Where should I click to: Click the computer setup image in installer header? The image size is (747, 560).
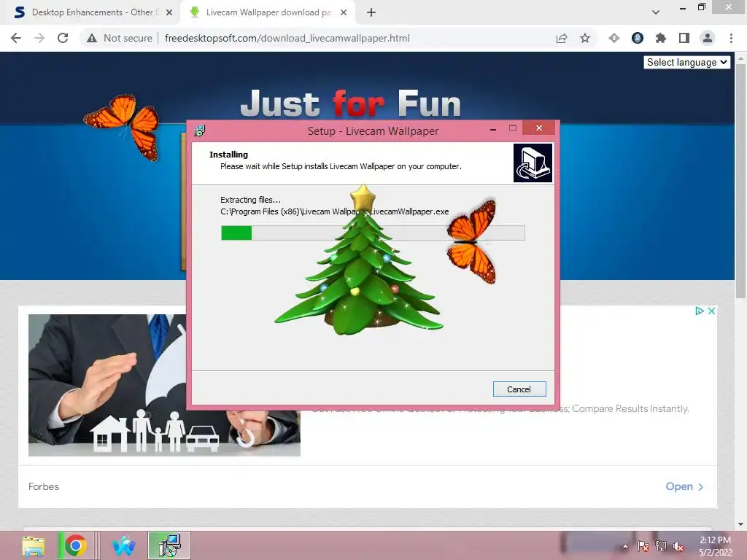click(x=533, y=163)
